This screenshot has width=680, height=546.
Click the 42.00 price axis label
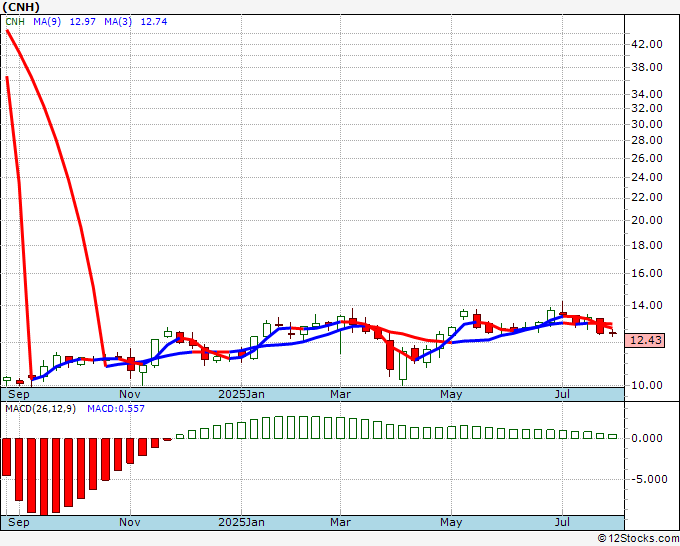(x=648, y=44)
